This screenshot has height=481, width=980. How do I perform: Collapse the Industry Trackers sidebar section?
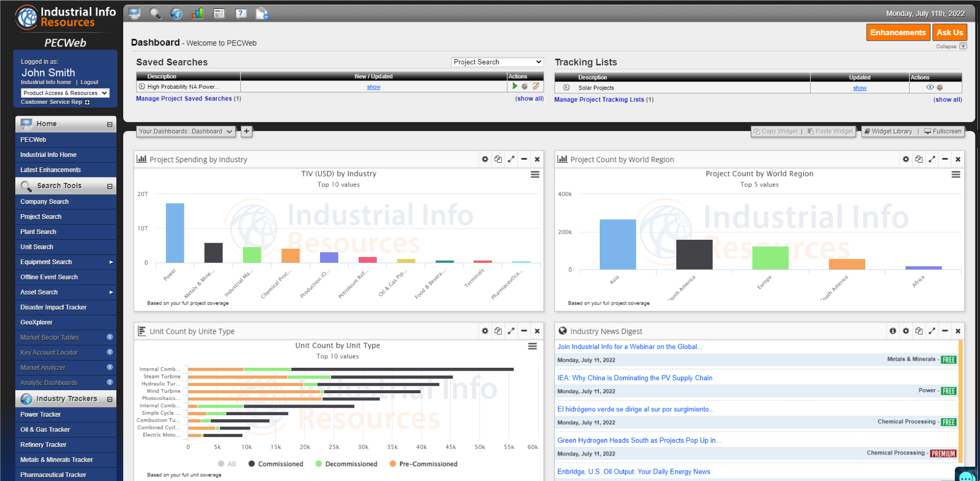(110, 399)
